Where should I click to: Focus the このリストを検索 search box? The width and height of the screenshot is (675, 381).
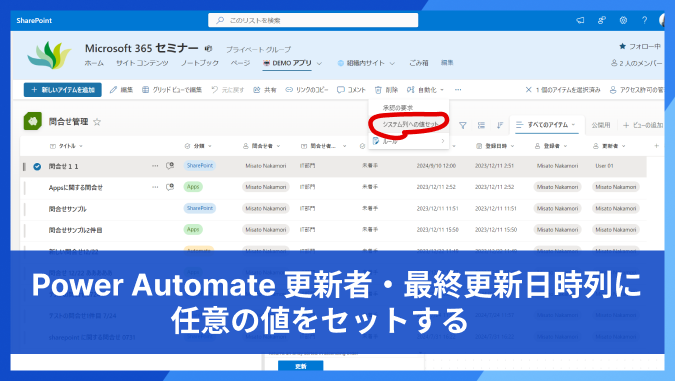(x=313, y=20)
